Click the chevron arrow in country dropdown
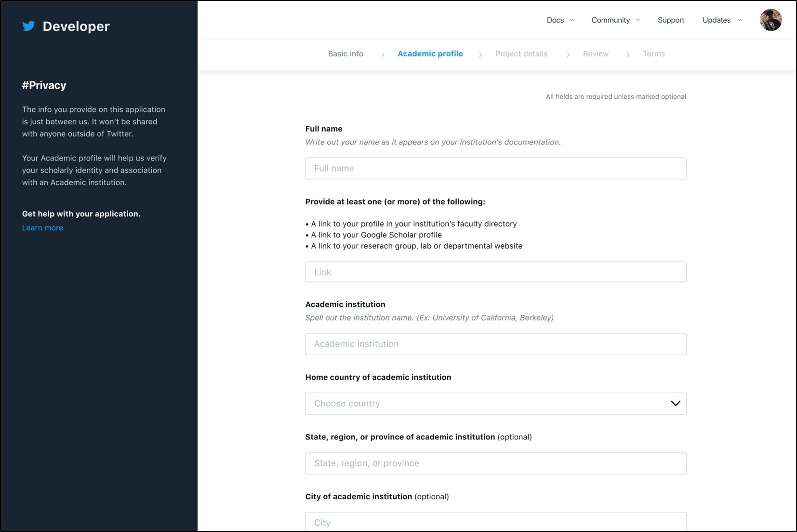This screenshot has height=532, width=797. tap(675, 403)
